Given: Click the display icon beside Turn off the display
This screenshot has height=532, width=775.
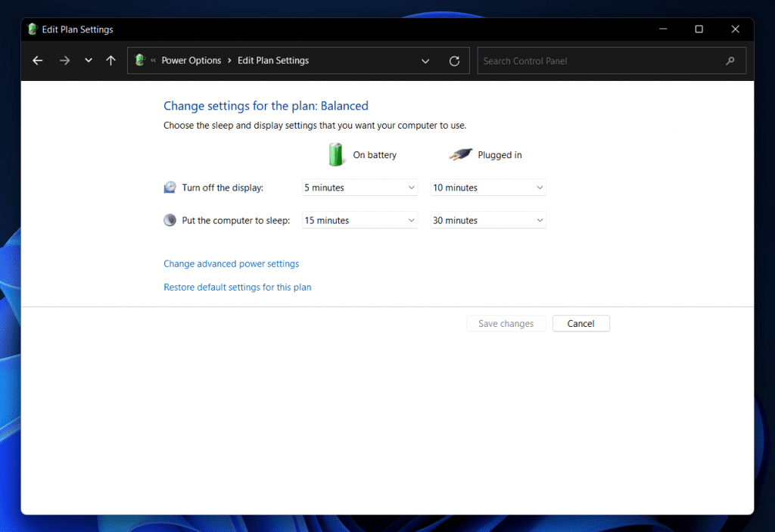Looking at the screenshot, I should [170, 186].
